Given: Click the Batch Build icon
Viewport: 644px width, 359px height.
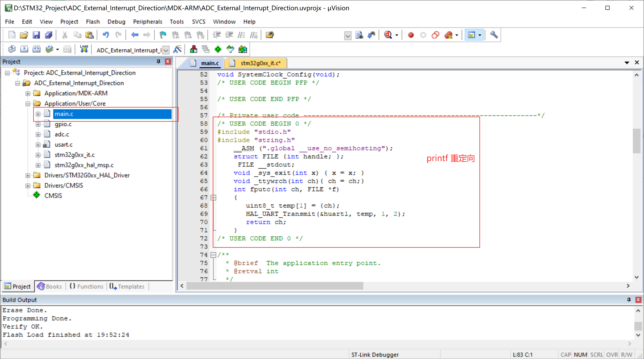Looking at the screenshot, I should click(x=49, y=49).
